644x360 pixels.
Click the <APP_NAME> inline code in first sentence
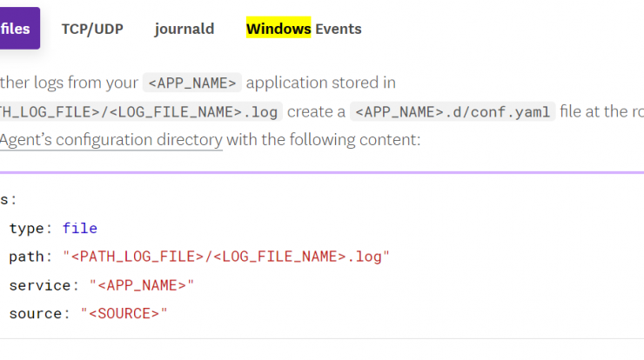(x=192, y=83)
